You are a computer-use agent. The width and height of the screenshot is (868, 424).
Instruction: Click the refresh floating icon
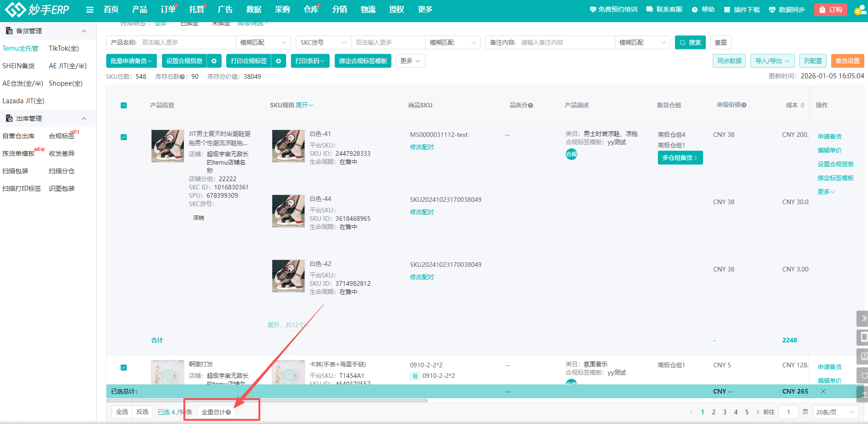click(862, 375)
